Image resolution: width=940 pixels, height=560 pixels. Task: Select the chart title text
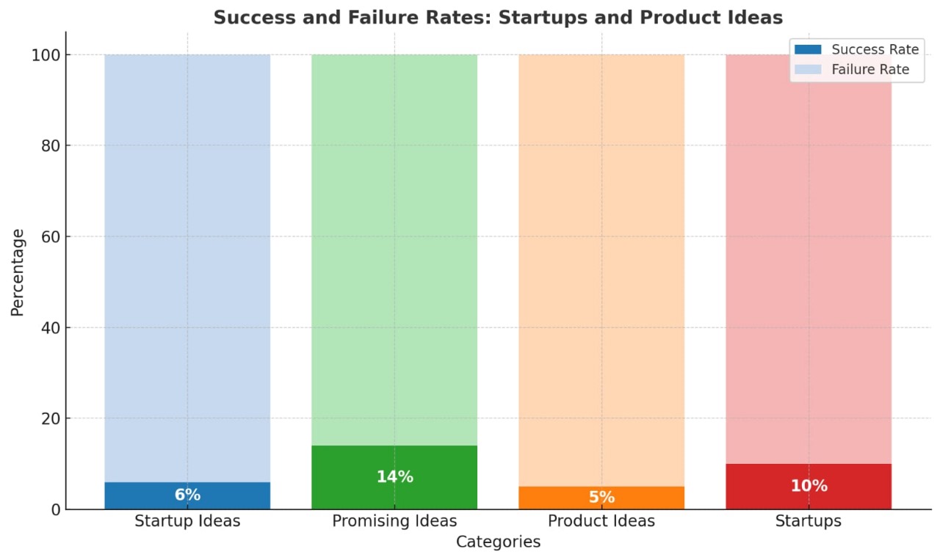click(498, 18)
